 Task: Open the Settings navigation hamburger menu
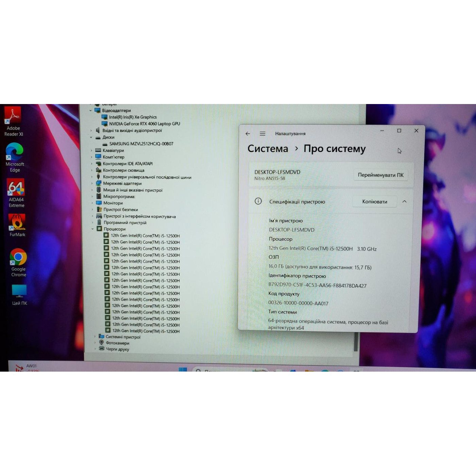click(262, 134)
